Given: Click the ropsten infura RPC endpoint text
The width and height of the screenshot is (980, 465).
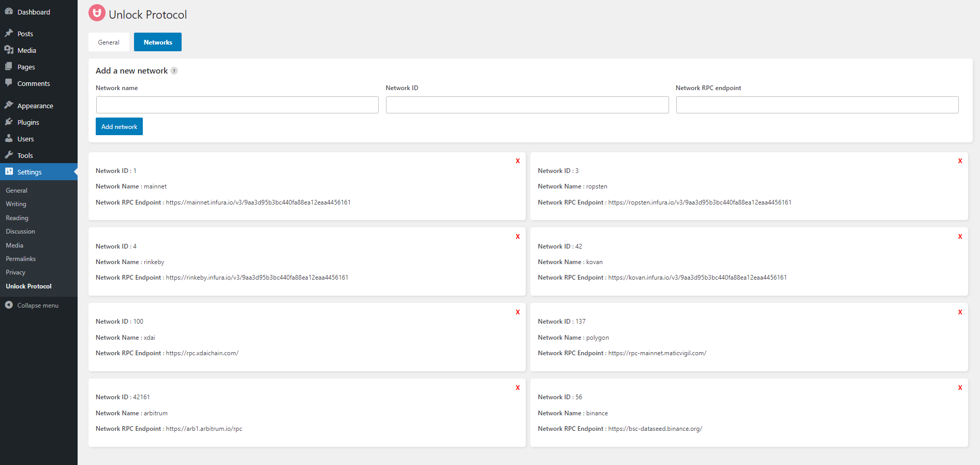Looking at the screenshot, I should 700,202.
